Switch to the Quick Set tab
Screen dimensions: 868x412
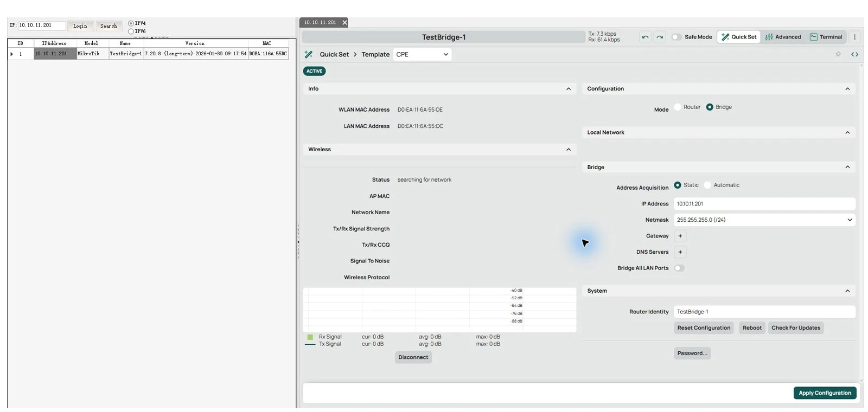click(738, 37)
